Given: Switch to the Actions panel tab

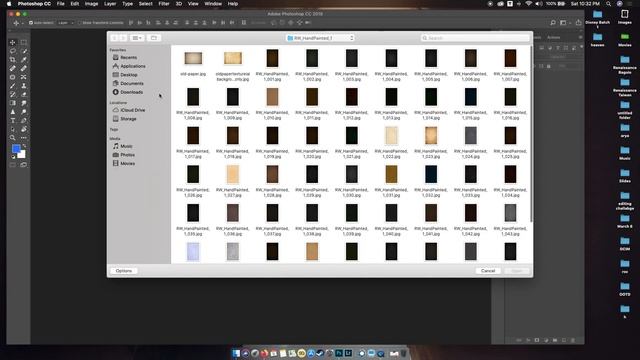Looking at the screenshot, I should click(x=553, y=38).
